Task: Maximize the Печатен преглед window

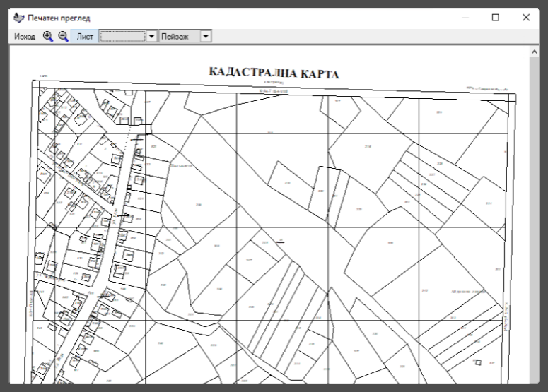Action: [x=495, y=17]
